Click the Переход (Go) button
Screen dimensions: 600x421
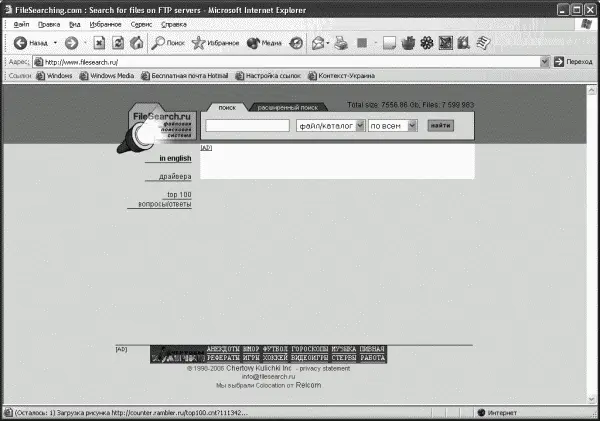coord(573,61)
